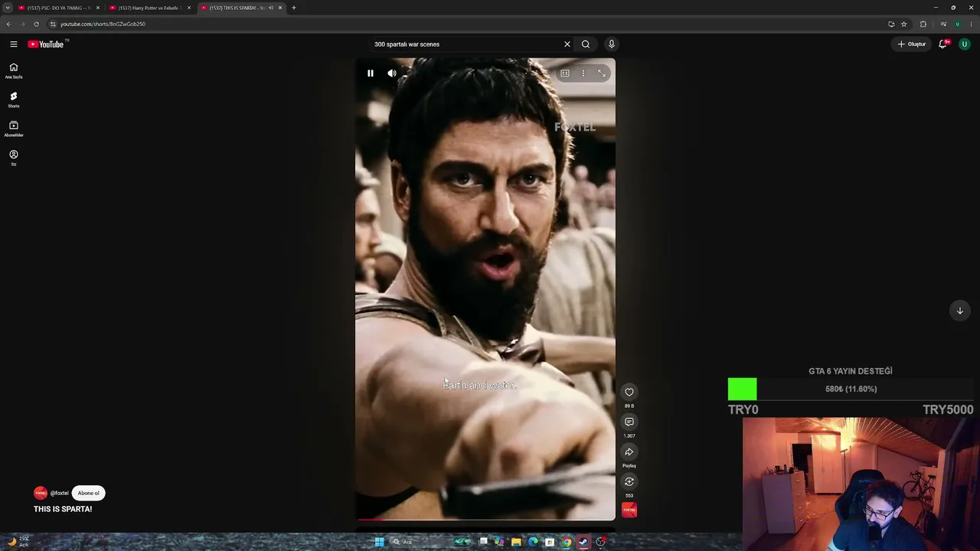This screenshot has height=551, width=980.
Task: Mute the THIS IS SPARTA tab audio
Action: tap(270, 8)
